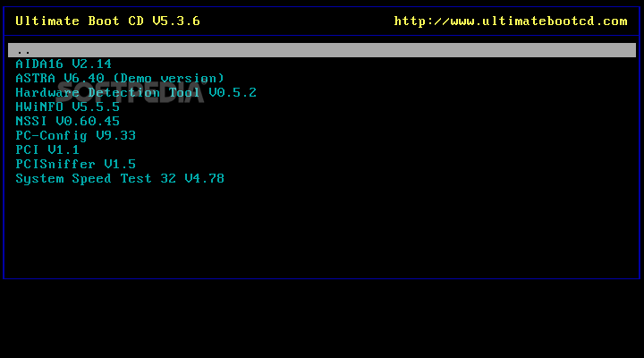Viewport: 644px width, 358px height.
Task: Click the Ultimate Boot CD V5.3.6 title
Action: tap(107, 21)
